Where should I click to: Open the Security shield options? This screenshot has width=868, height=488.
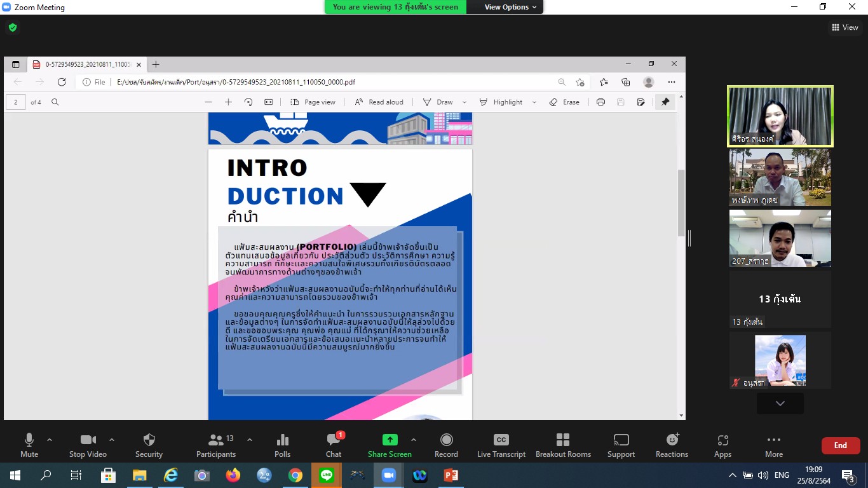click(149, 445)
